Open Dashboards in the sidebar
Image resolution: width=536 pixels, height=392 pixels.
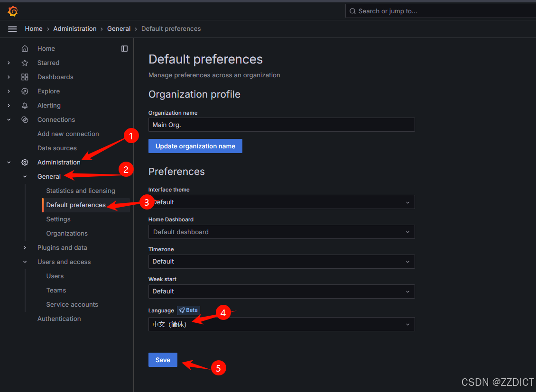pyautogui.click(x=55, y=77)
